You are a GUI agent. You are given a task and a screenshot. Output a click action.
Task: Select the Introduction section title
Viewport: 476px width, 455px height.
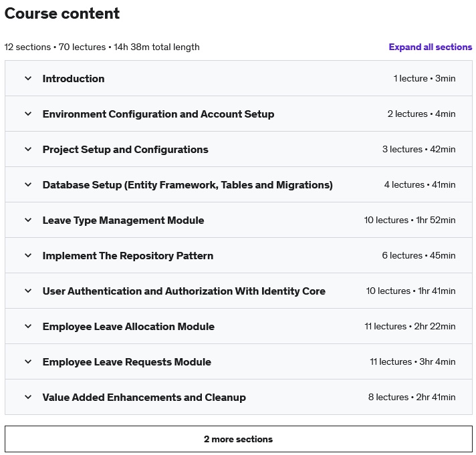[x=74, y=79]
